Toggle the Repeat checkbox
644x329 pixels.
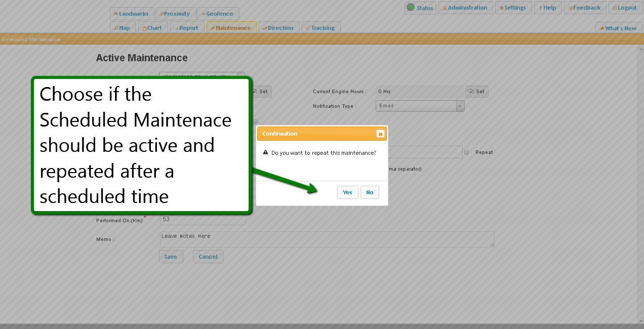[x=467, y=152]
